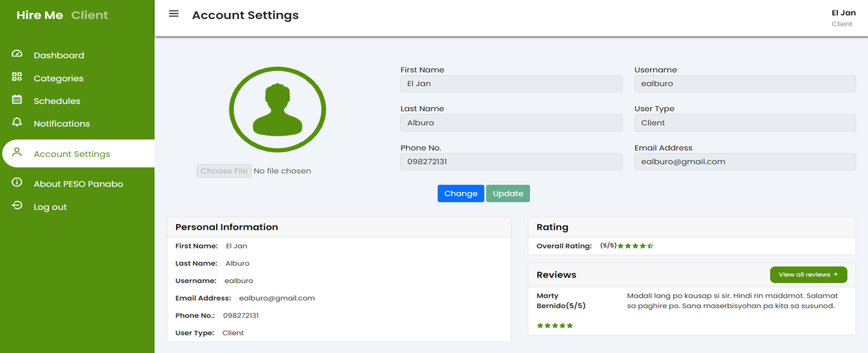Click the About PESO Panabo info icon

[17, 182]
